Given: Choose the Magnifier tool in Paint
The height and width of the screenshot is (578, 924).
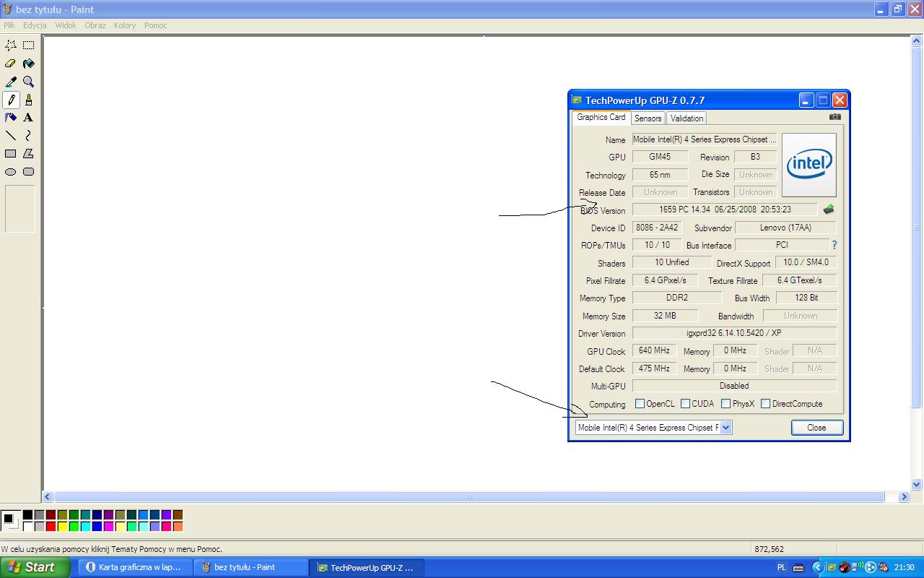Looking at the screenshot, I should [29, 82].
